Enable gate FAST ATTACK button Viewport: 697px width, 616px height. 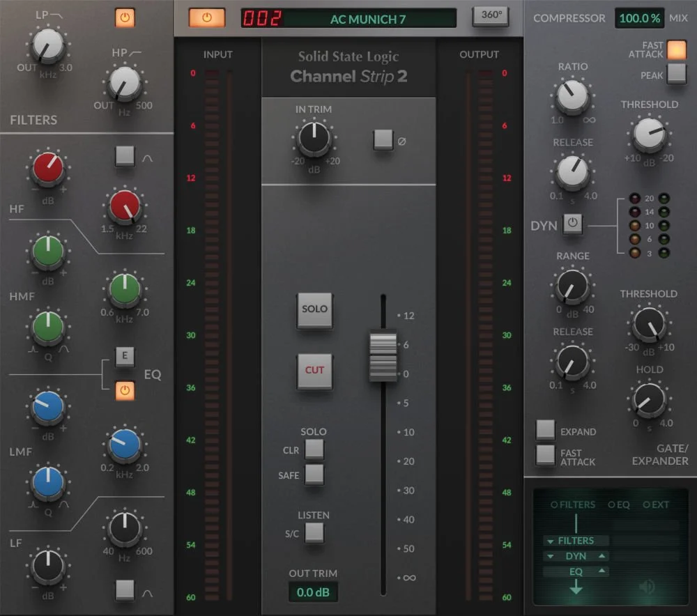546,456
